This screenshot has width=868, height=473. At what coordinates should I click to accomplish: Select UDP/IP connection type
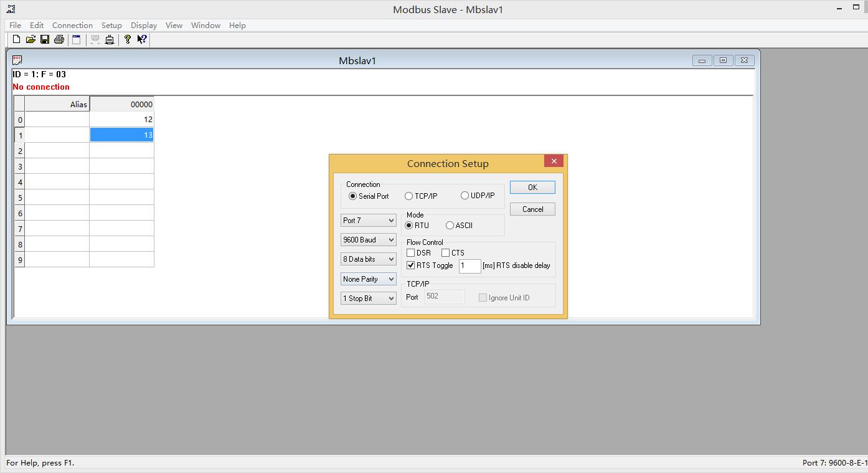pyautogui.click(x=478, y=196)
